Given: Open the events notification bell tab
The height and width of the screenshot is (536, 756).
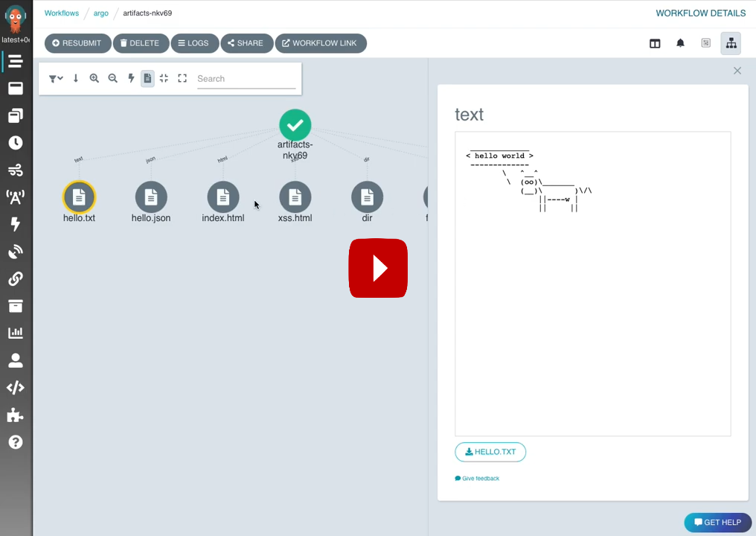Looking at the screenshot, I should (x=680, y=43).
